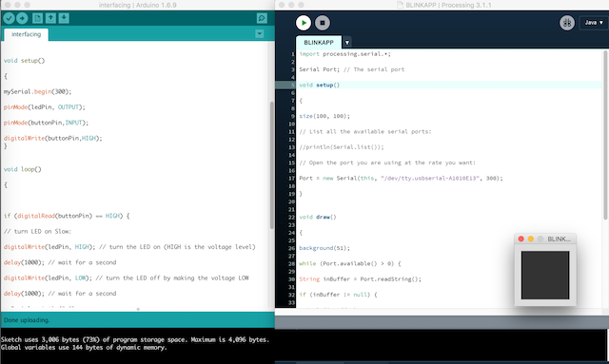Viewport: 609px width, 364px height.
Task: Click the Processing editor vertical scrollbar
Action: click(x=605, y=136)
